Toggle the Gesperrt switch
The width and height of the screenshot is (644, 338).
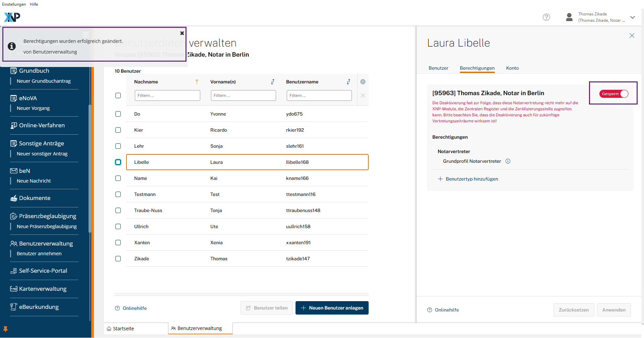613,94
